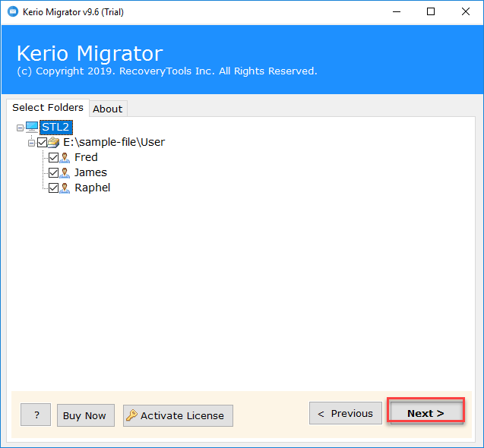The image size is (484, 448).
Task: Select the Raphel user entry
Action: 92,188
